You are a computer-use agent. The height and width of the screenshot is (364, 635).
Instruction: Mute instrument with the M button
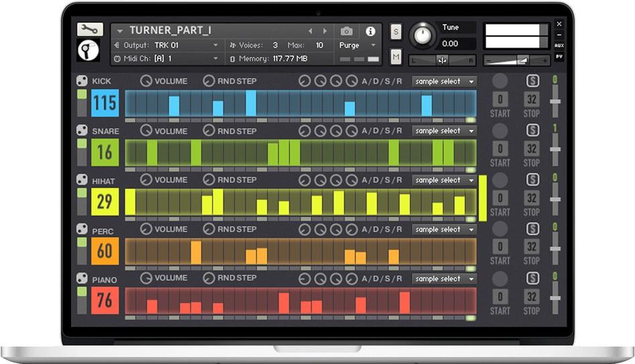395,58
